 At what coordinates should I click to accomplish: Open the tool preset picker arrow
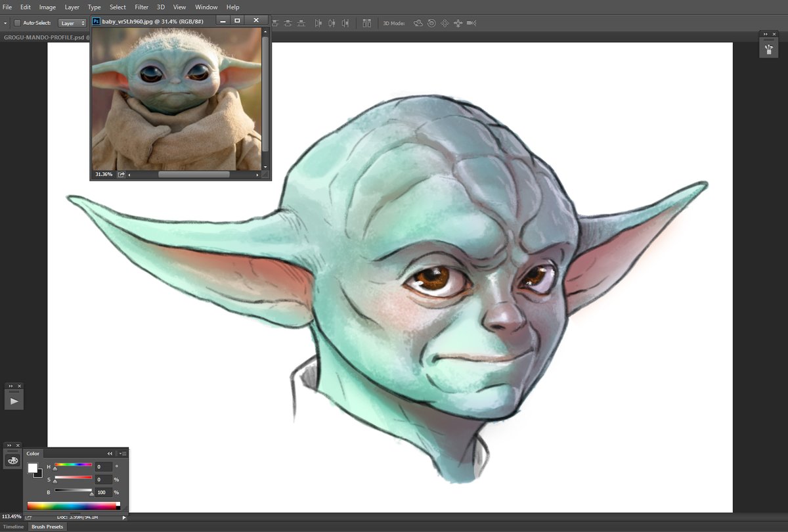click(5, 23)
